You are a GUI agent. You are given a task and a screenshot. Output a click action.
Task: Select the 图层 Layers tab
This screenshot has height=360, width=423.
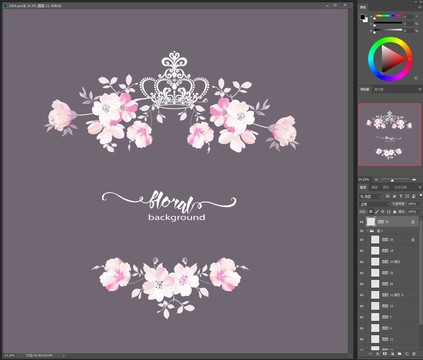(363, 187)
